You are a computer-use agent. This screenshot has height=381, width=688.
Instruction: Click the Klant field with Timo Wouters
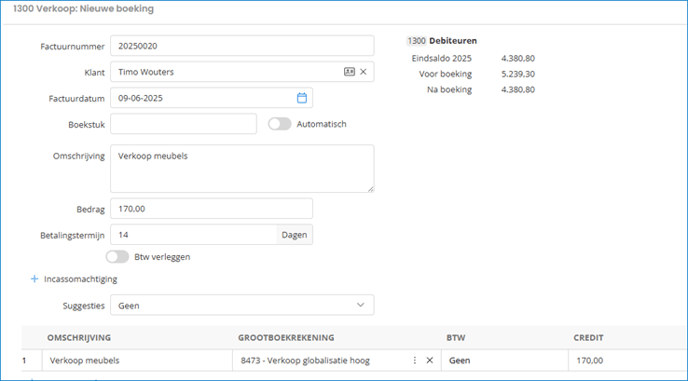coord(242,72)
